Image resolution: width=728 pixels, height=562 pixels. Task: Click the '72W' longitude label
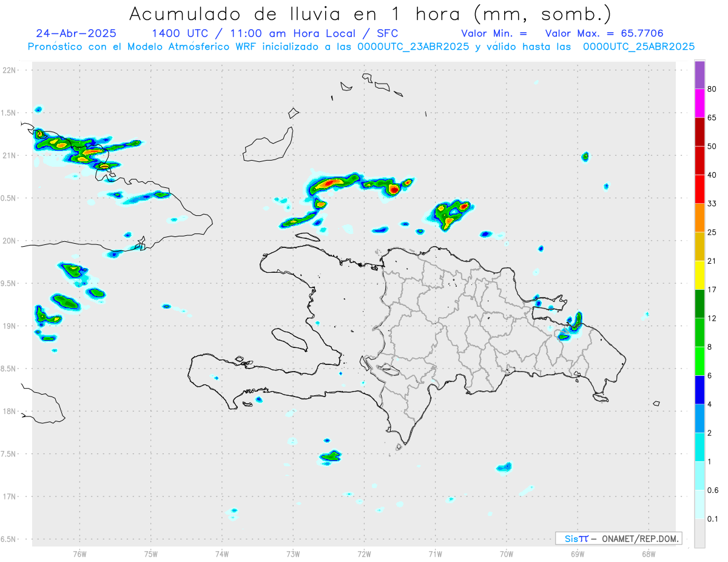pyautogui.click(x=364, y=554)
